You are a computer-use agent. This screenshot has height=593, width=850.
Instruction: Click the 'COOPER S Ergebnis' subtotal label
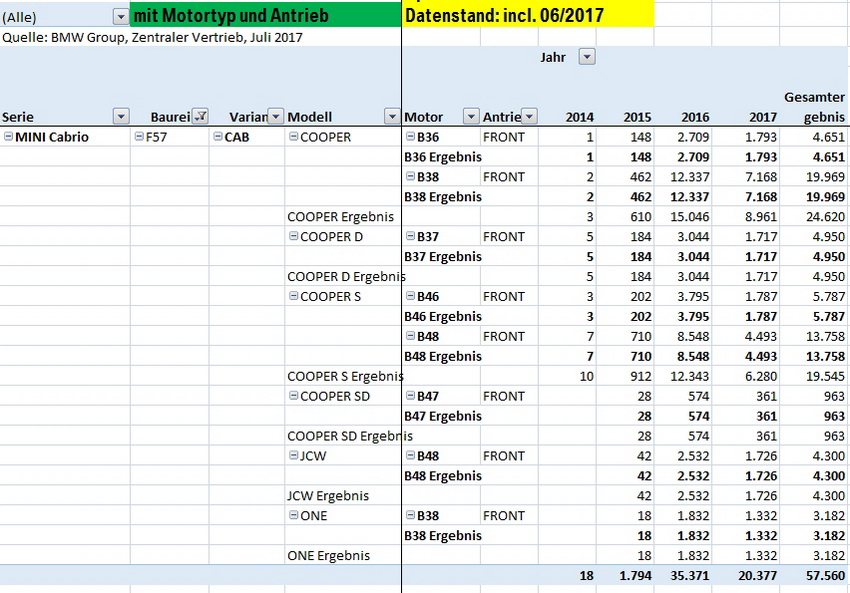(x=345, y=376)
